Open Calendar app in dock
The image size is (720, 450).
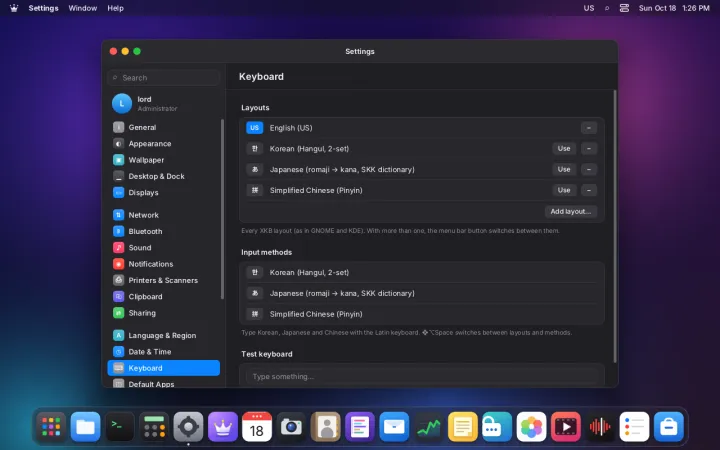[x=257, y=427]
